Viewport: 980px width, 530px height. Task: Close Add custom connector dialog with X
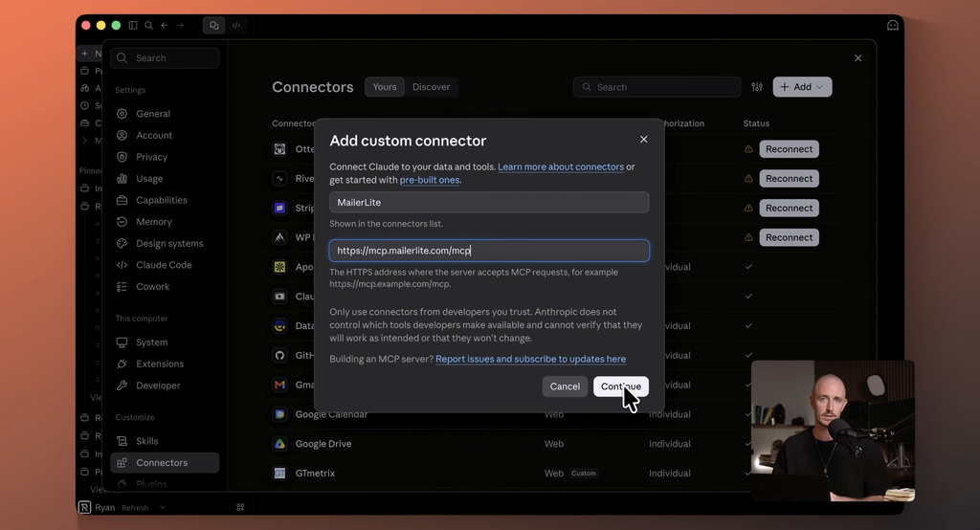(644, 140)
